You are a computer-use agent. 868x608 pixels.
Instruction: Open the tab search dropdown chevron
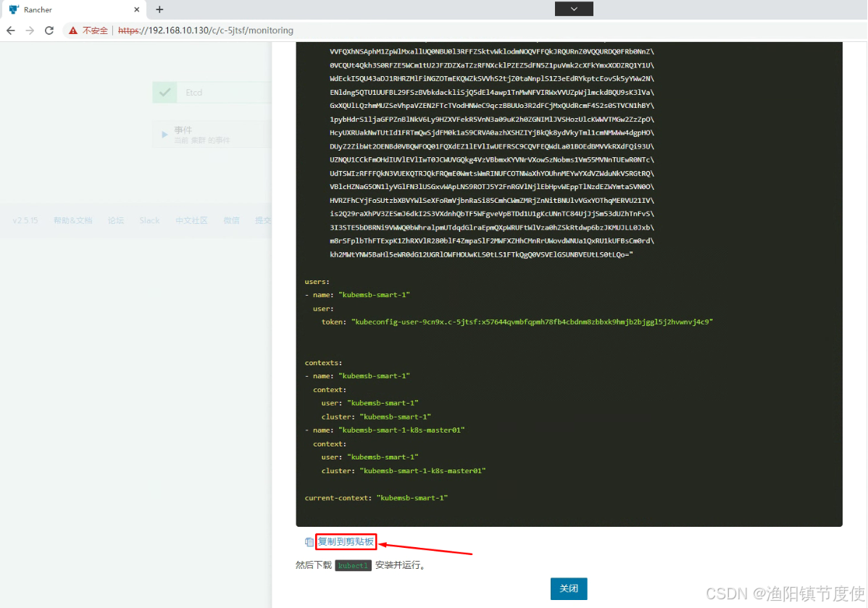[x=574, y=9]
